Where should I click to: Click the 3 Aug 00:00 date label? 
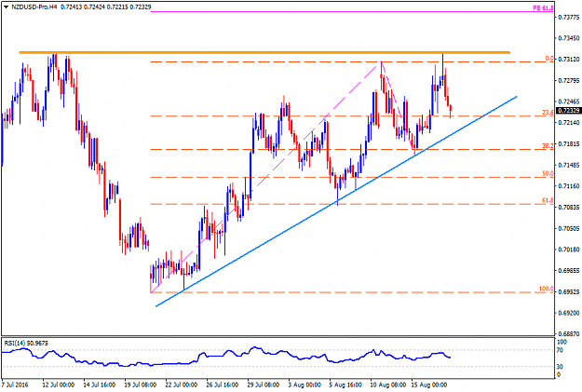click(305, 385)
